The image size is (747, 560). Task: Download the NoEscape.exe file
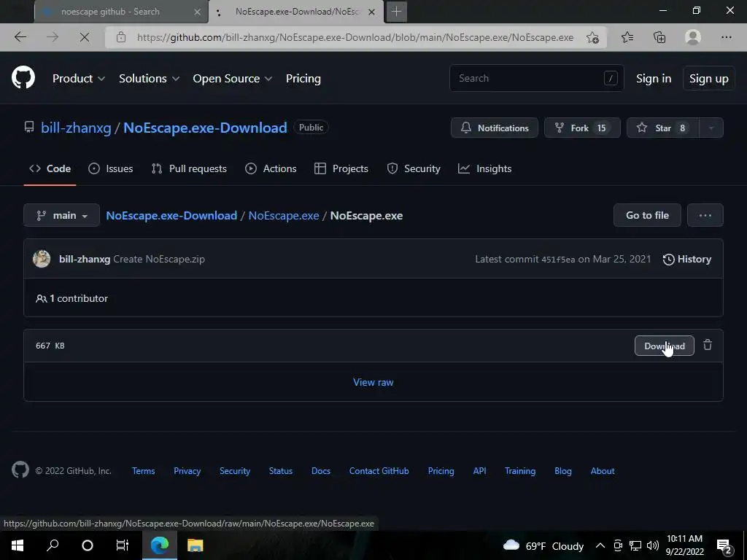point(664,346)
